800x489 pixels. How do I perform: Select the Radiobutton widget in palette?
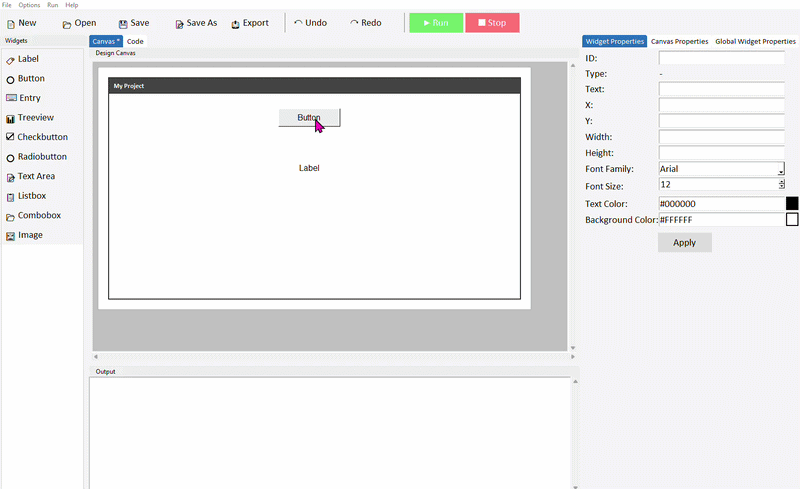36,157
